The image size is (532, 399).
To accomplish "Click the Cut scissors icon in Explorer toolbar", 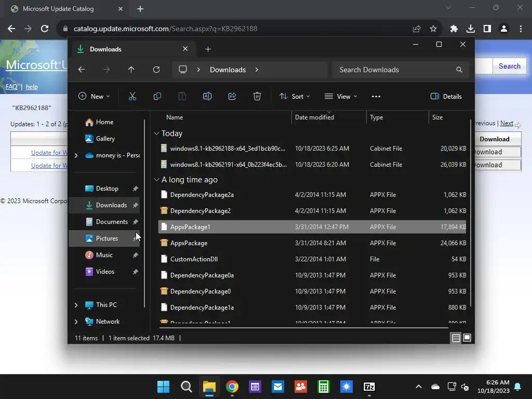I will click(x=132, y=96).
